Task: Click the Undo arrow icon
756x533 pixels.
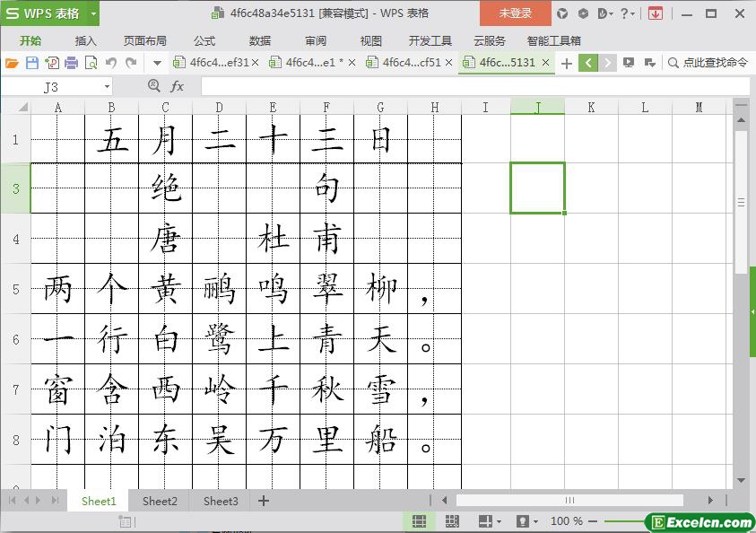Action: pos(111,63)
